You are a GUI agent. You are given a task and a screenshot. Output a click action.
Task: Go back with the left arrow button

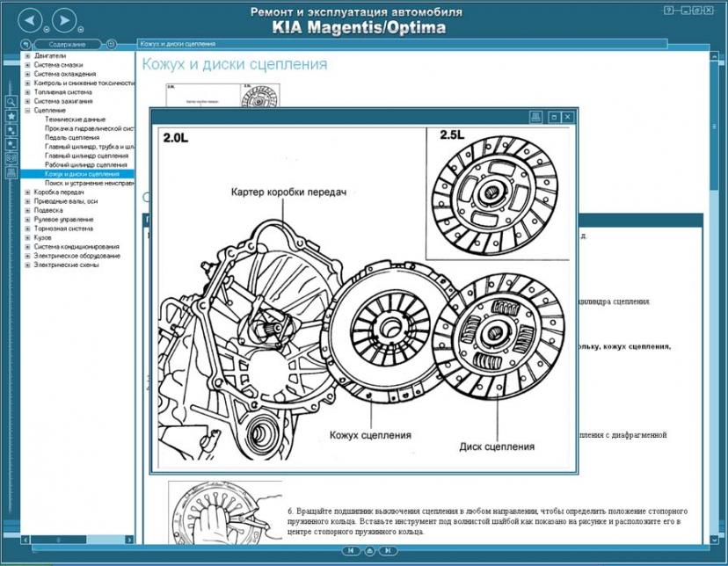pyautogui.click(x=30, y=20)
